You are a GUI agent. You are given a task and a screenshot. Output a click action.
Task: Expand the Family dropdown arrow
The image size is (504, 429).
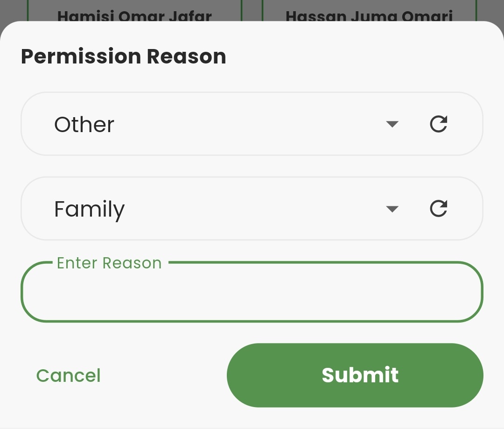pos(392,209)
